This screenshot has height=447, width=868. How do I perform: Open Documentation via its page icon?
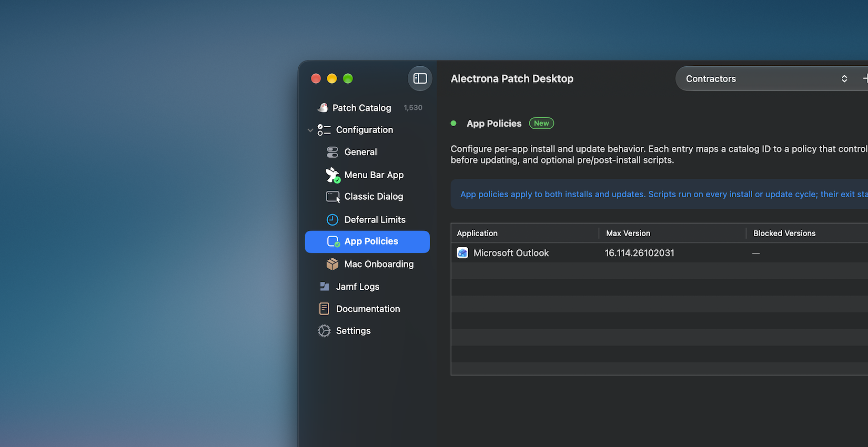click(324, 309)
